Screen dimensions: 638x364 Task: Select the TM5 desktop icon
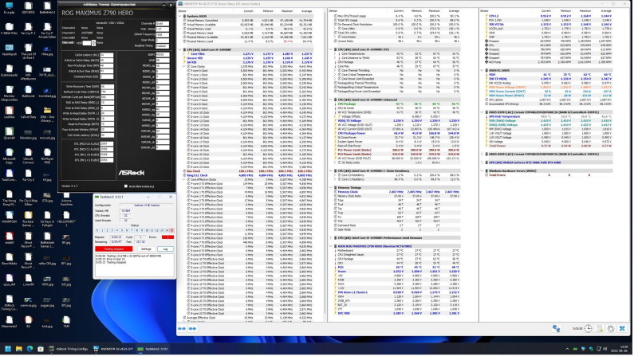[x=66, y=322]
